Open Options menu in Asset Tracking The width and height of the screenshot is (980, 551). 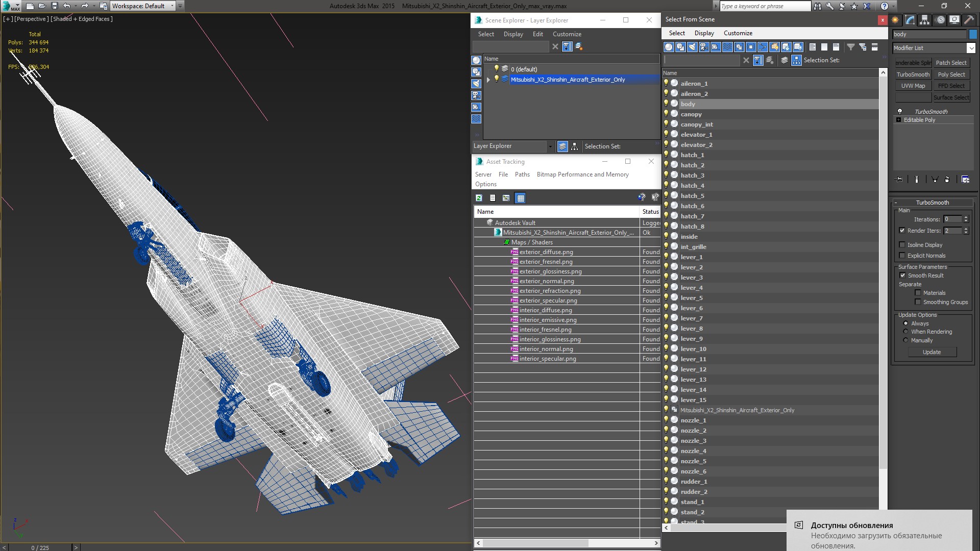[x=486, y=184]
